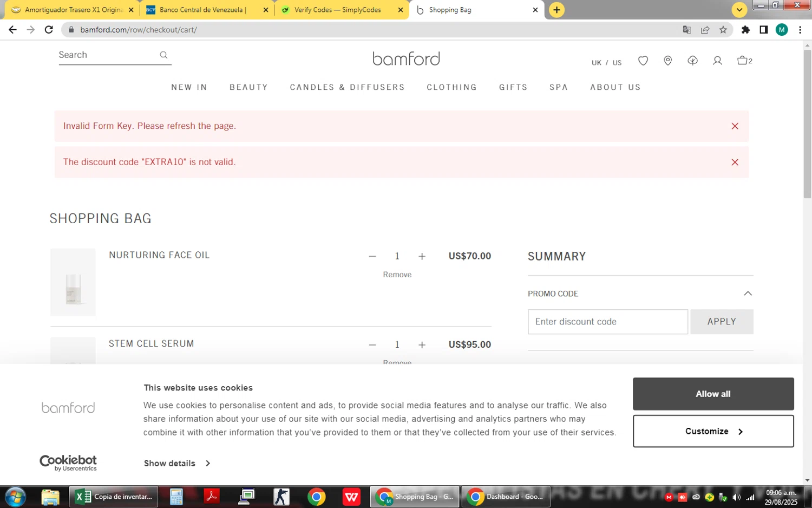Open the wishlist heart icon
812x508 pixels.
[643, 61]
